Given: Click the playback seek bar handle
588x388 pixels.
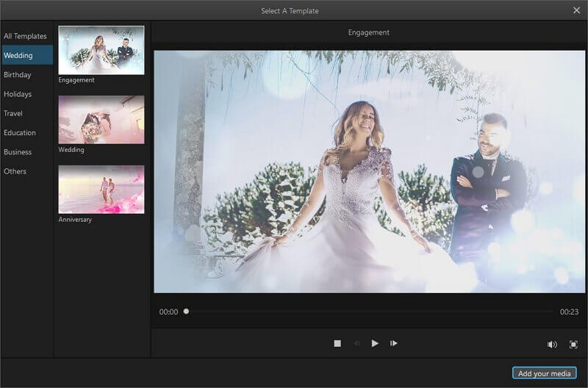Looking at the screenshot, I should pyautogui.click(x=186, y=311).
